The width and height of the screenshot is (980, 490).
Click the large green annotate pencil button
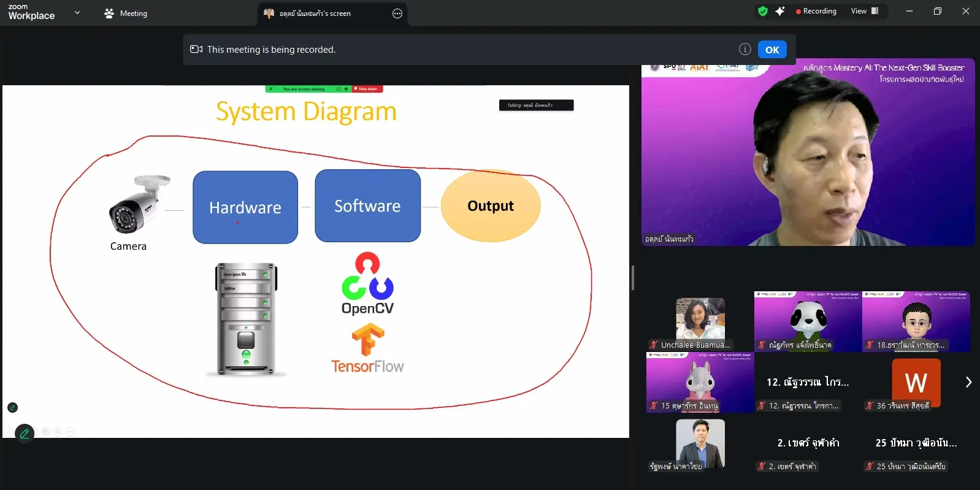tap(25, 433)
